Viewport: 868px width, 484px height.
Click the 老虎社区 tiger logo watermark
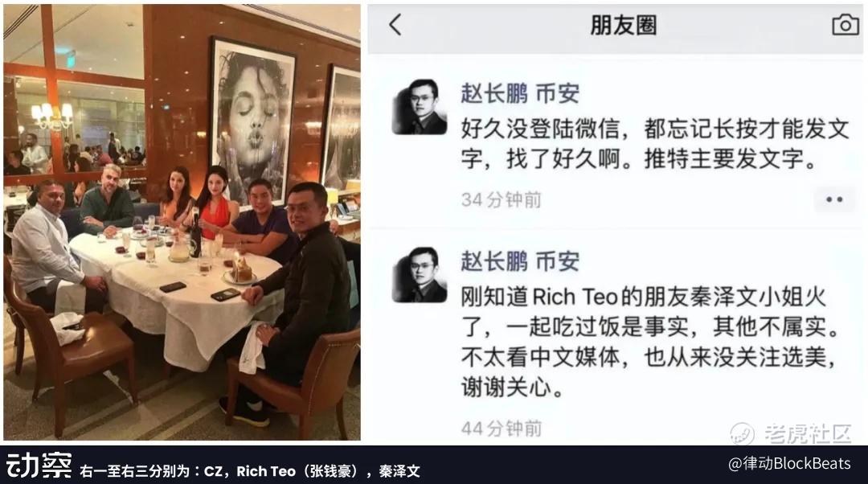pos(742,433)
